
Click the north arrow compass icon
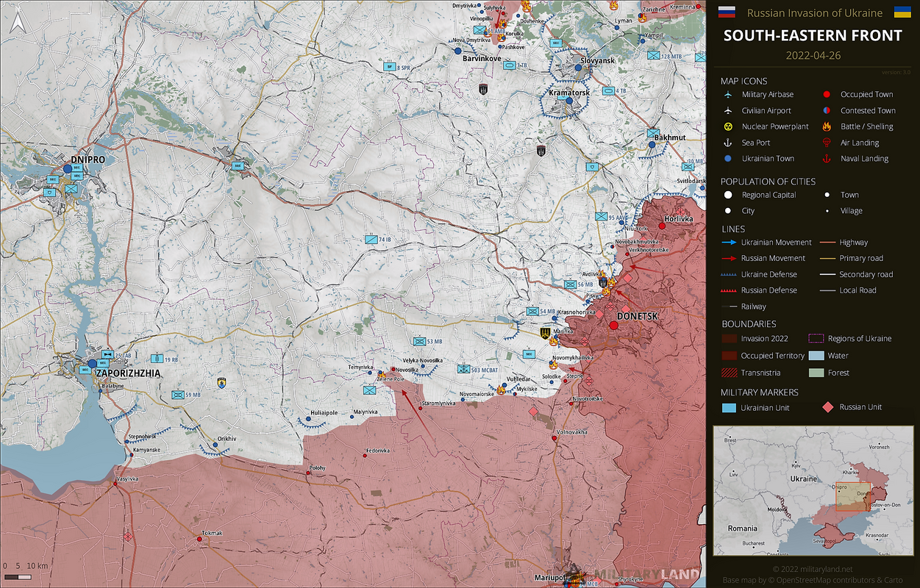(18, 24)
